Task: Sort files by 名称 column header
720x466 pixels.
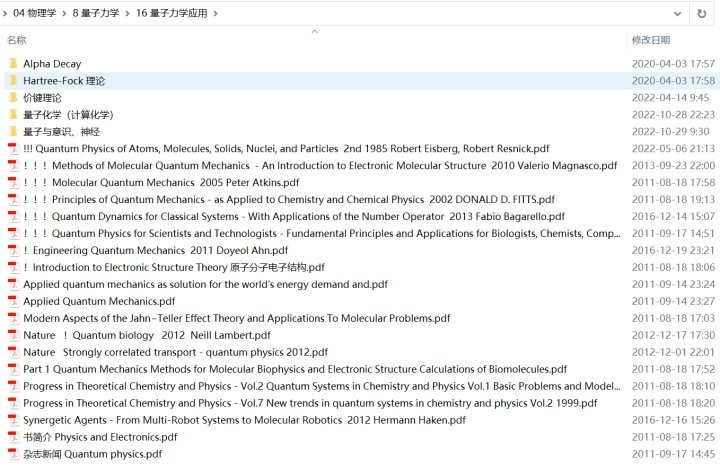Action: tap(17, 40)
